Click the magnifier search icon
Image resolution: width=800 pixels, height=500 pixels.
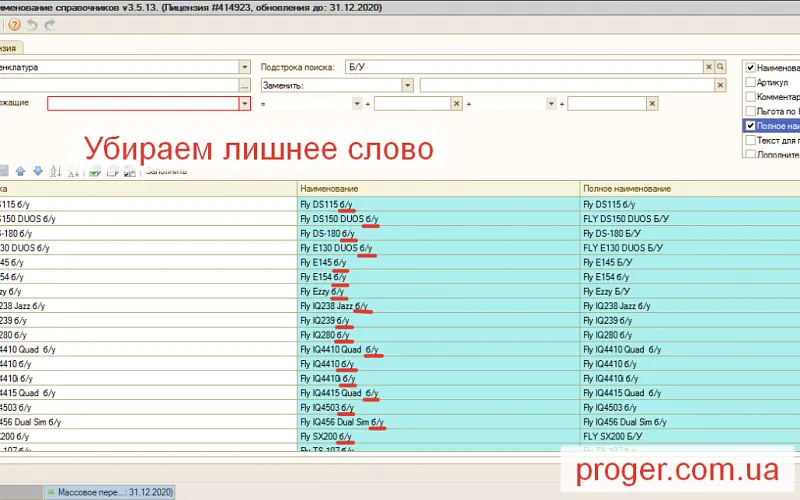coord(720,67)
